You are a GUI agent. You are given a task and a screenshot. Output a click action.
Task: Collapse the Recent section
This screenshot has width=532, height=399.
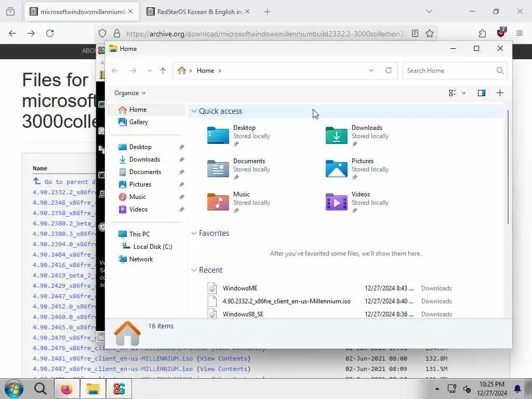tap(194, 270)
